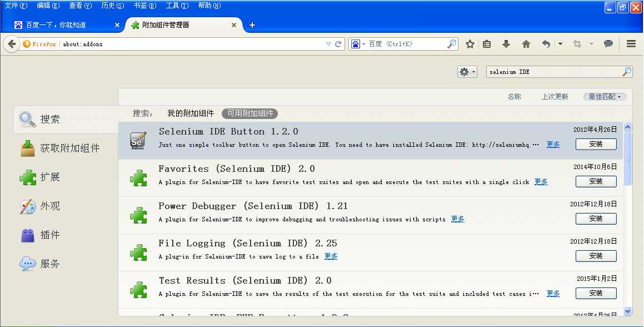Image resolution: width=644 pixels, height=327 pixels.
Task: Focus the about:addons address field
Action: 192,44
